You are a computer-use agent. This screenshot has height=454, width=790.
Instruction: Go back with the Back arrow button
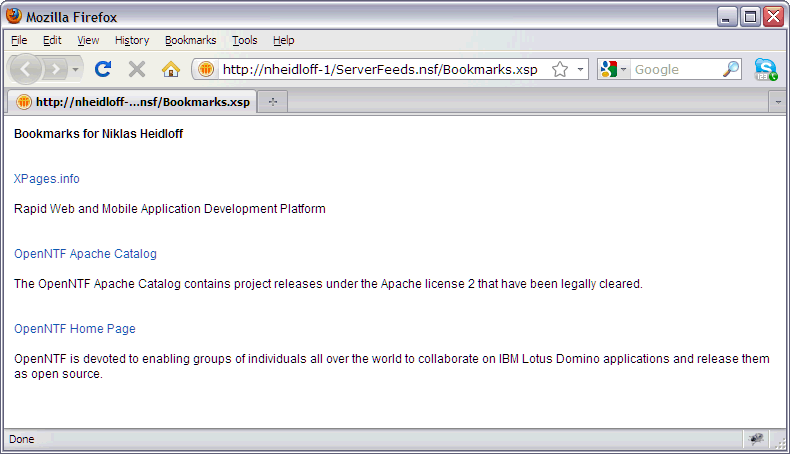(x=25, y=69)
